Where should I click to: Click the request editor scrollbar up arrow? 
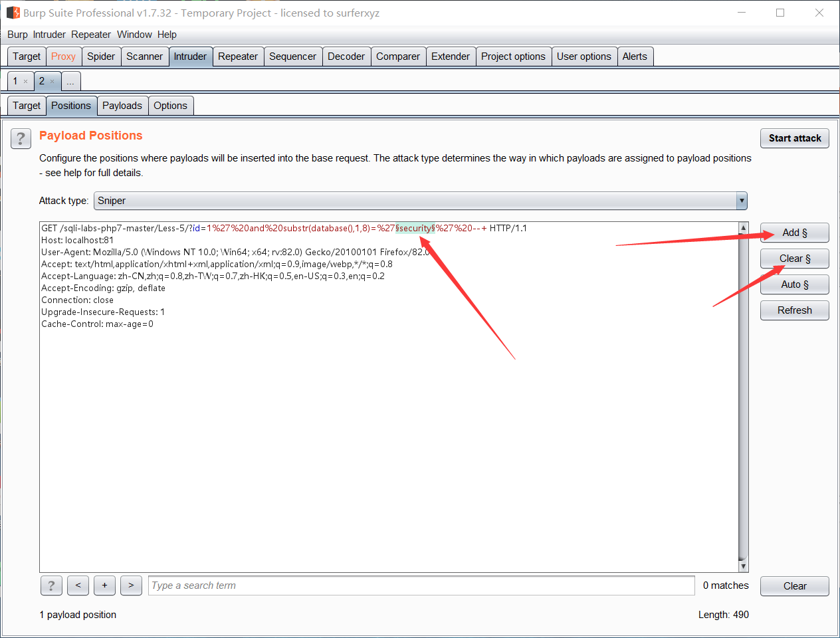tap(744, 228)
